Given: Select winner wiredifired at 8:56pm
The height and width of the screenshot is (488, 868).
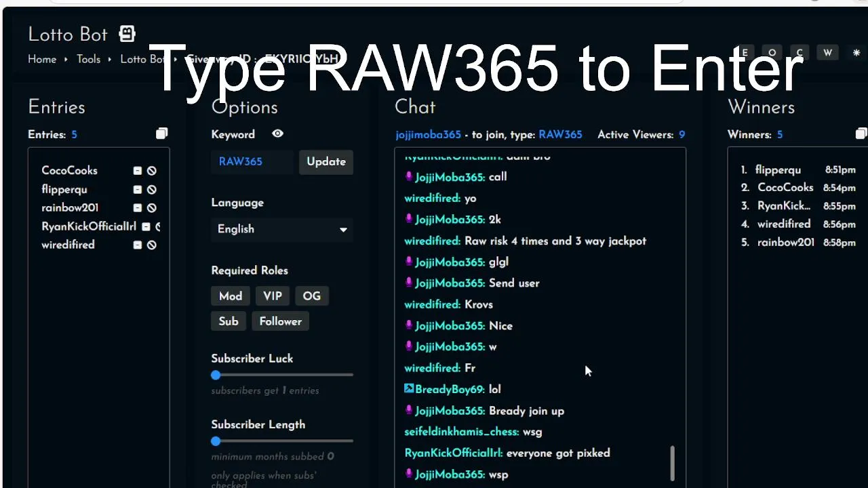Looking at the screenshot, I should coord(798,224).
